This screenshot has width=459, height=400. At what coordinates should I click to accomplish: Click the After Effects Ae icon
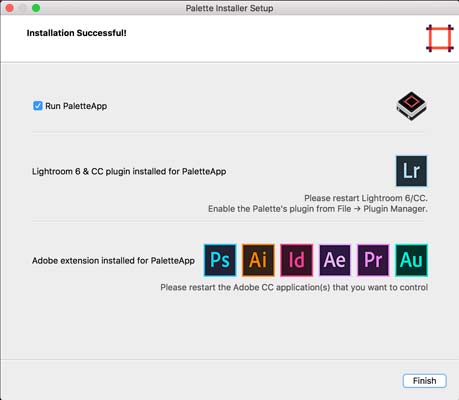coord(335,260)
